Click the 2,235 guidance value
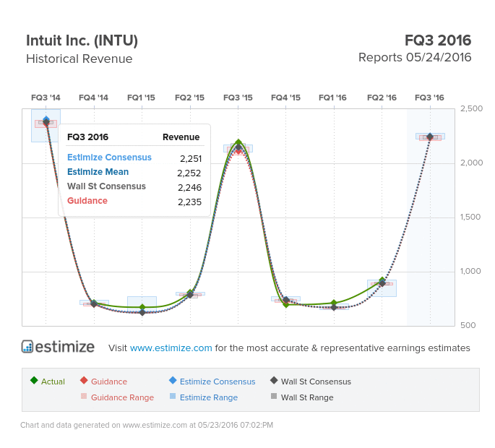 click(189, 202)
